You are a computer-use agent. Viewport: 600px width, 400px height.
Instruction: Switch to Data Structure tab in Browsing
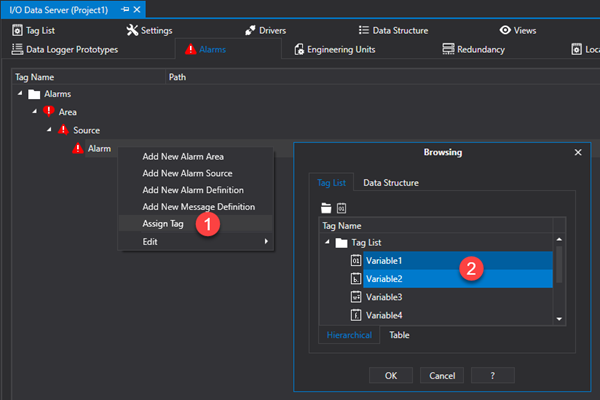click(390, 183)
